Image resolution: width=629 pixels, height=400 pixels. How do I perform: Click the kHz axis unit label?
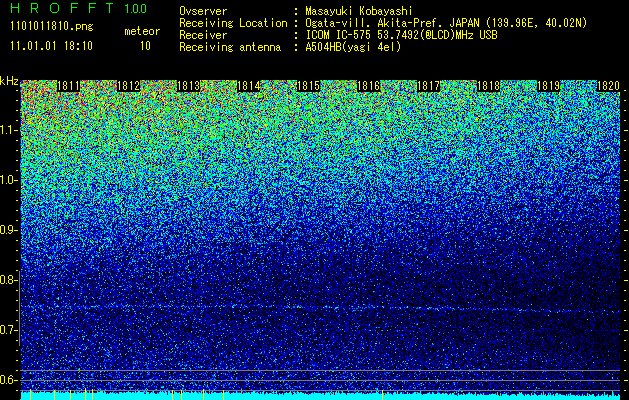click(9, 81)
